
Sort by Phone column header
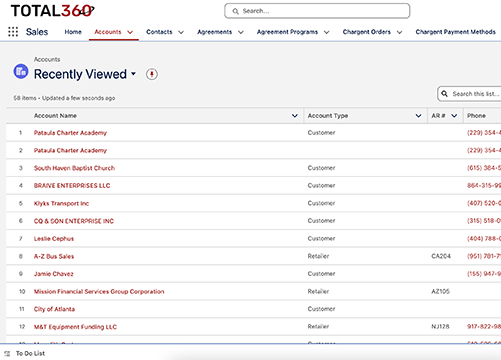[x=476, y=116]
